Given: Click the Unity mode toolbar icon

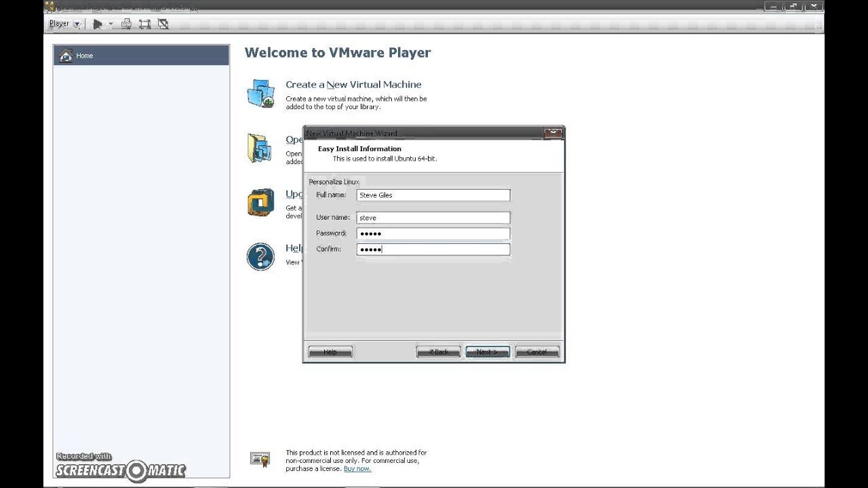Looking at the screenshot, I should (x=163, y=24).
